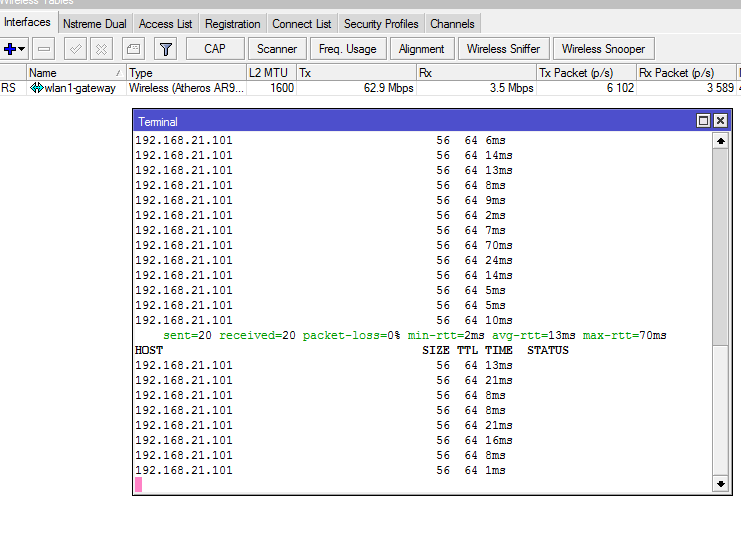The height and width of the screenshot is (535, 741).
Task: Click the 6 102 Tx packet value
Action: [620, 88]
